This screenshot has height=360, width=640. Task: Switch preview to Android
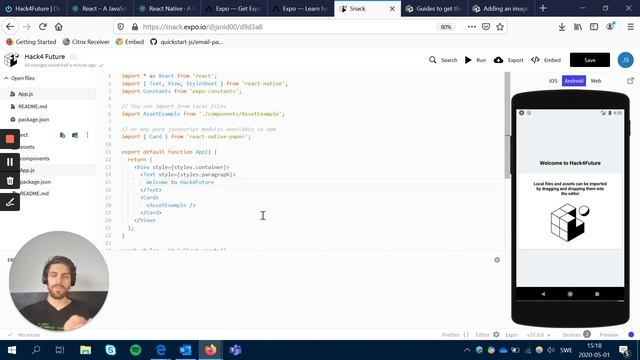pyautogui.click(x=574, y=81)
